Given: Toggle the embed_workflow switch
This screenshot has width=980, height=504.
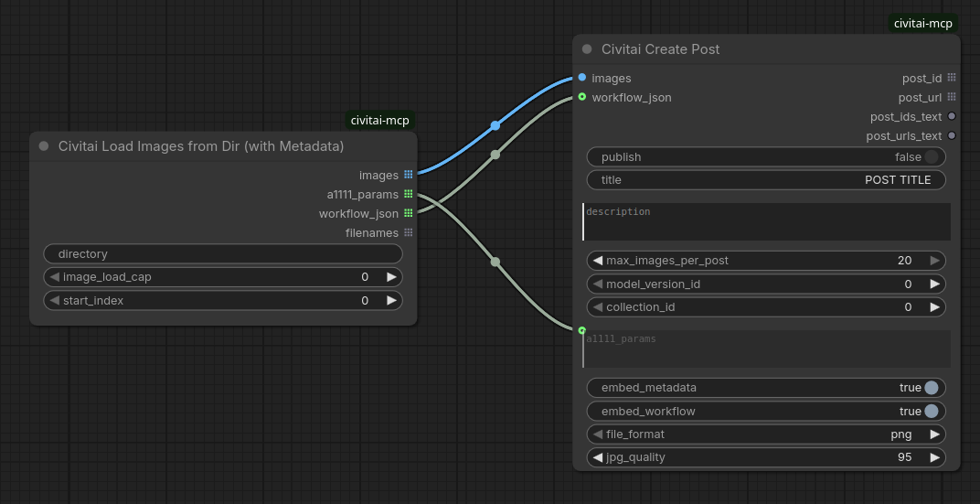Looking at the screenshot, I should (932, 412).
